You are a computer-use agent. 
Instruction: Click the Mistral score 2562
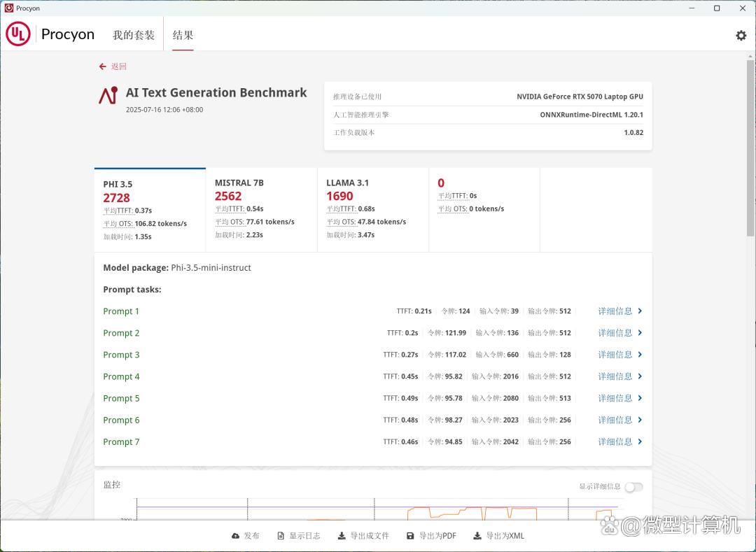point(228,196)
